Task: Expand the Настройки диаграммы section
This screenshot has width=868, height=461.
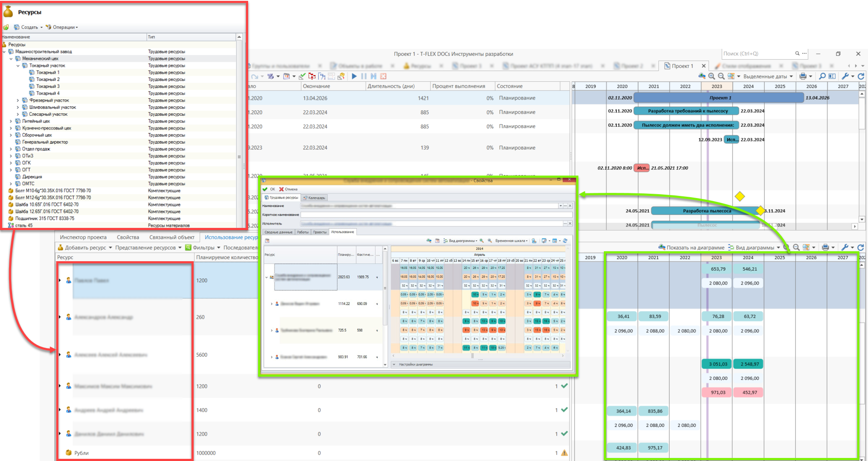Action: (413, 365)
